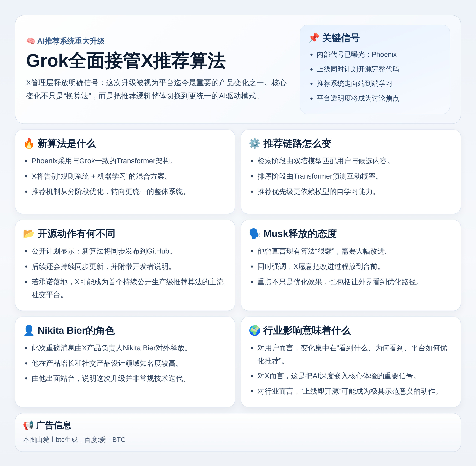Click the bullet 推荐机制从分阶段优化
This screenshot has width=476, height=466.
point(109,192)
